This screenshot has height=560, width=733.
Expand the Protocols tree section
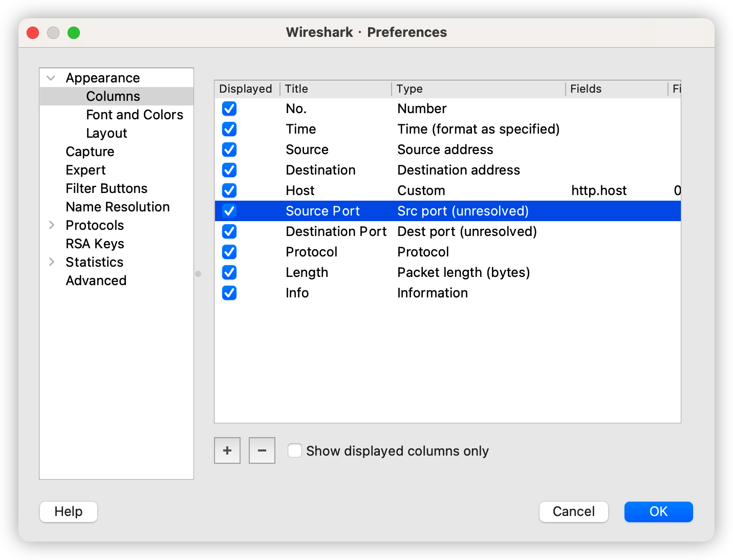[x=51, y=225]
